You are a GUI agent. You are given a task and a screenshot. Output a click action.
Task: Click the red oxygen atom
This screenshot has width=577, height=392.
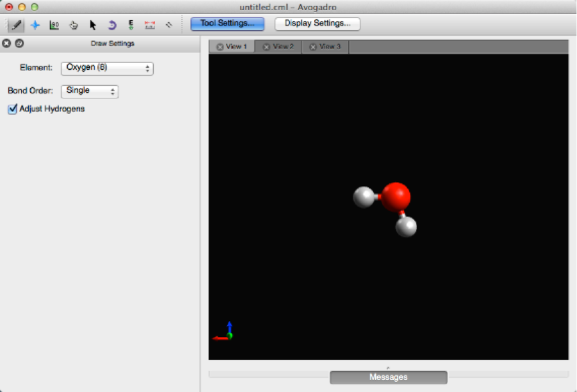tap(396, 196)
